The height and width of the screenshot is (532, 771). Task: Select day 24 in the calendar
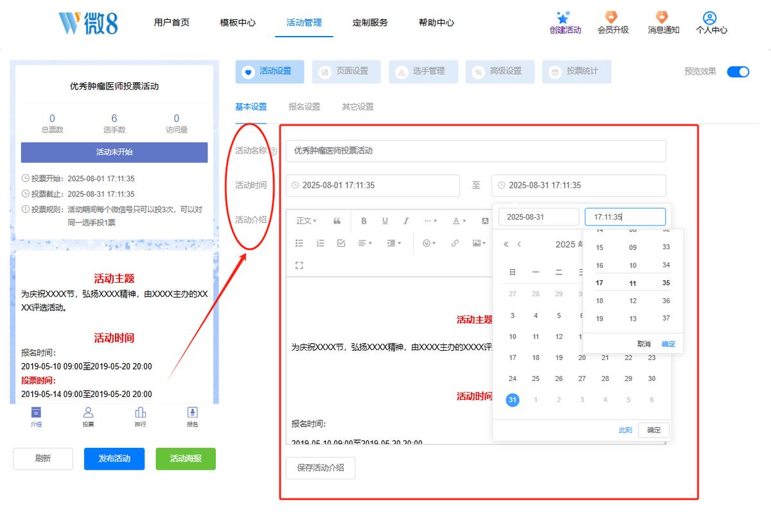513,379
